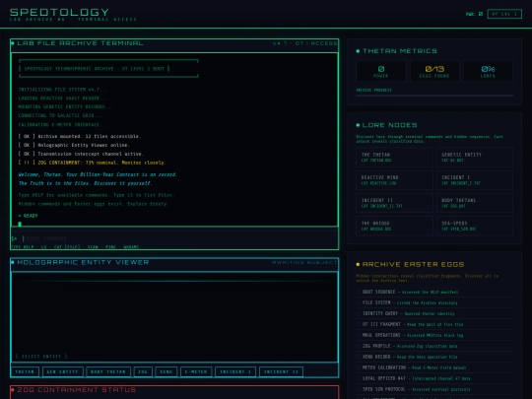
Task: Open the REACTIVE MIND lore node card
Action: pos(394,180)
